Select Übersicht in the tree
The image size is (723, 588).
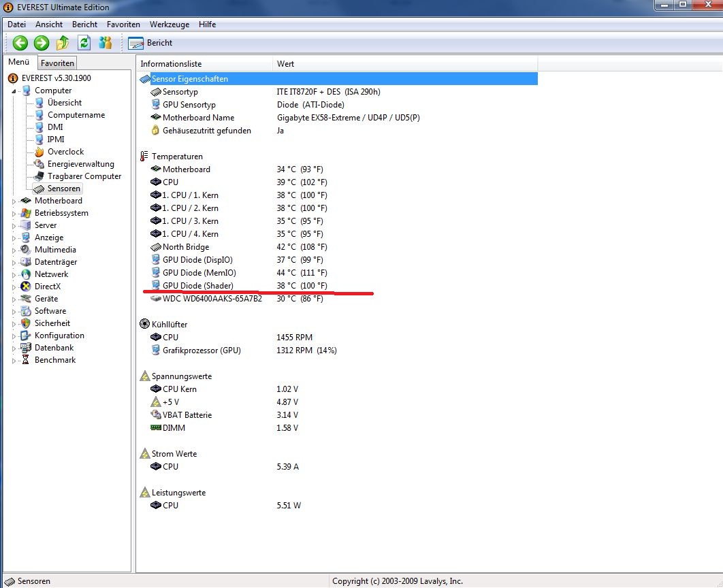coord(64,103)
